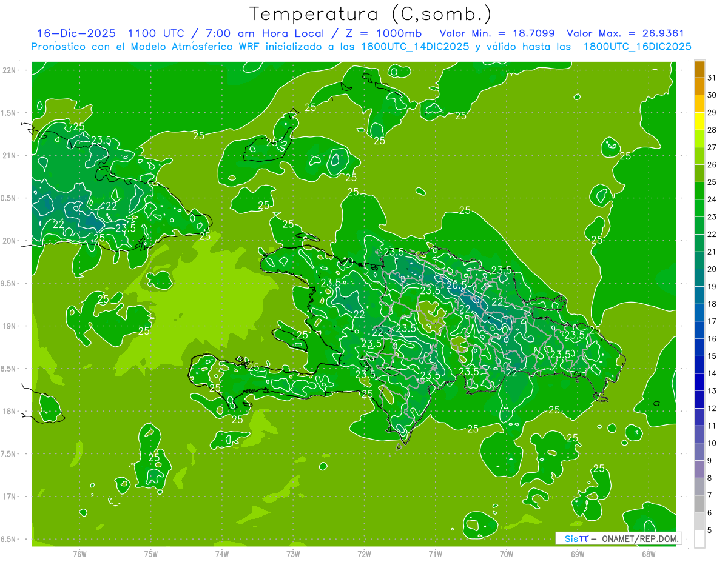
Task: Click color scale segment between 15 and 16
Action: click(699, 347)
